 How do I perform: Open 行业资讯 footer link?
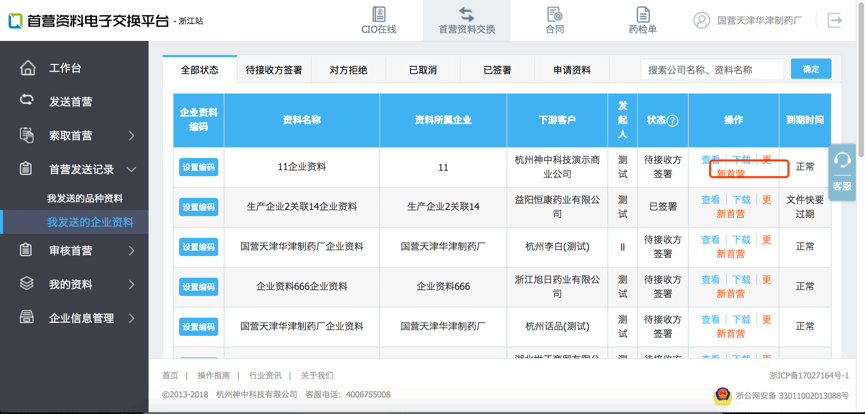coord(265,375)
